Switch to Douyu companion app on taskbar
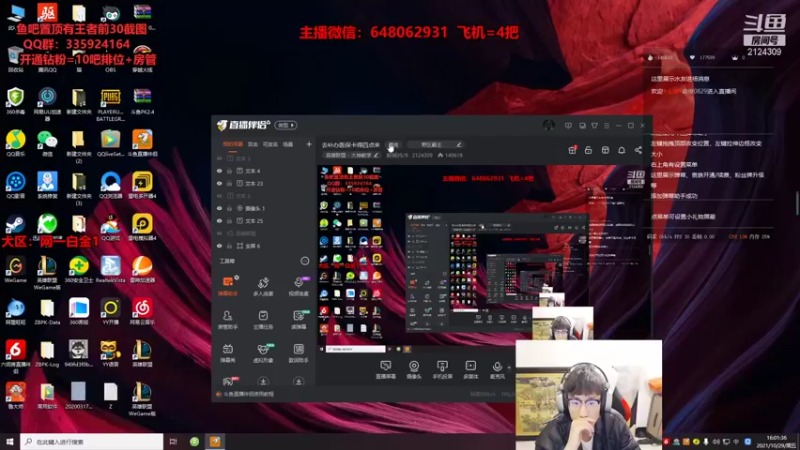 [x=215, y=441]
